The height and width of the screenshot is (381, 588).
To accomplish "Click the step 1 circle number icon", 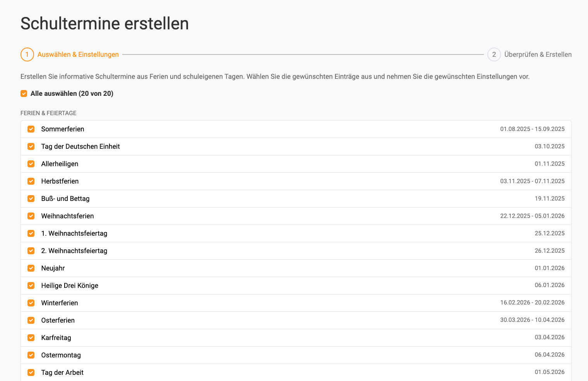I will (x=27, y=54).
